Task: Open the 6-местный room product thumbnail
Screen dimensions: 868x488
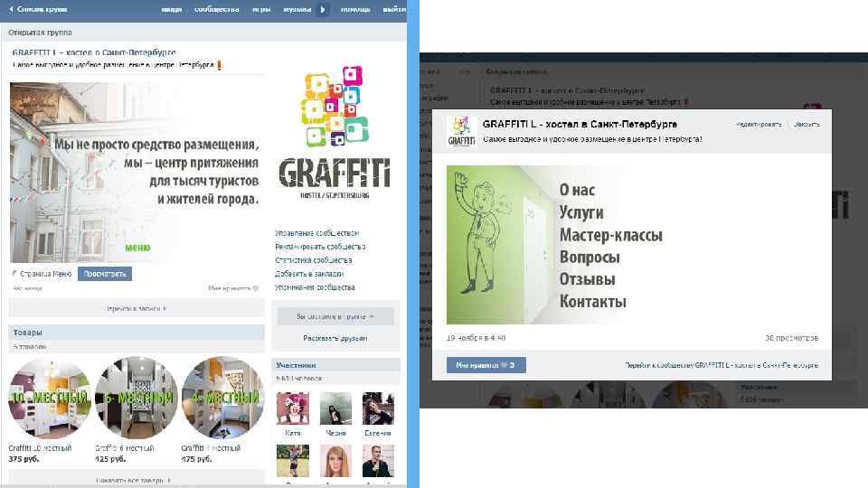Action: click(x=137, y=398)
